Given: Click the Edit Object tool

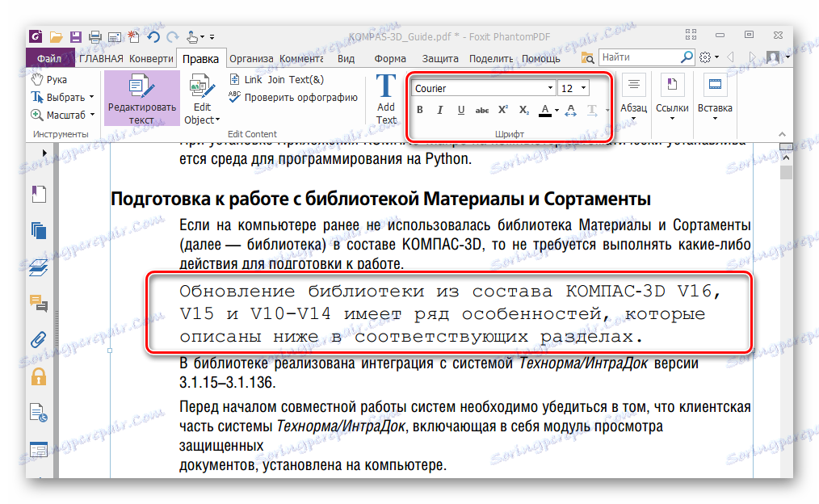Looking at the screenshot, I should (202, 99).
